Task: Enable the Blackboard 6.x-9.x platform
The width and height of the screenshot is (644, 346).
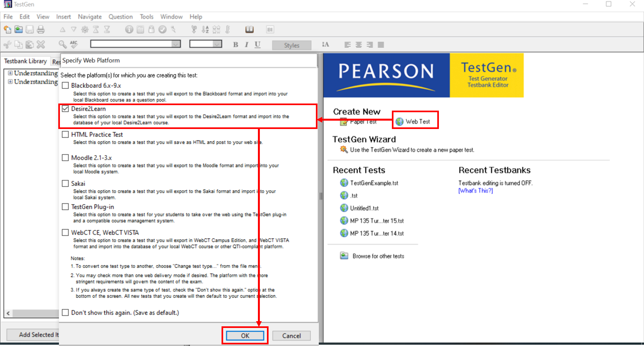Action: pos(65,85)
